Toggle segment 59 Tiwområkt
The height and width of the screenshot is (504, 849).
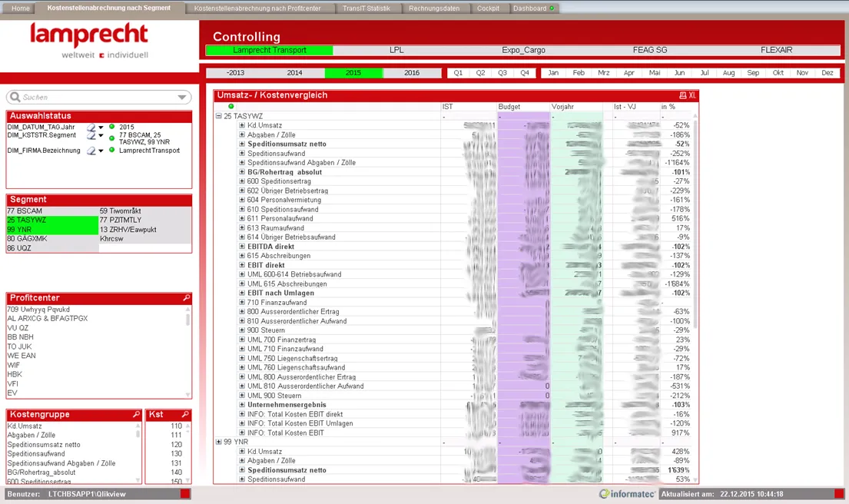144,211
